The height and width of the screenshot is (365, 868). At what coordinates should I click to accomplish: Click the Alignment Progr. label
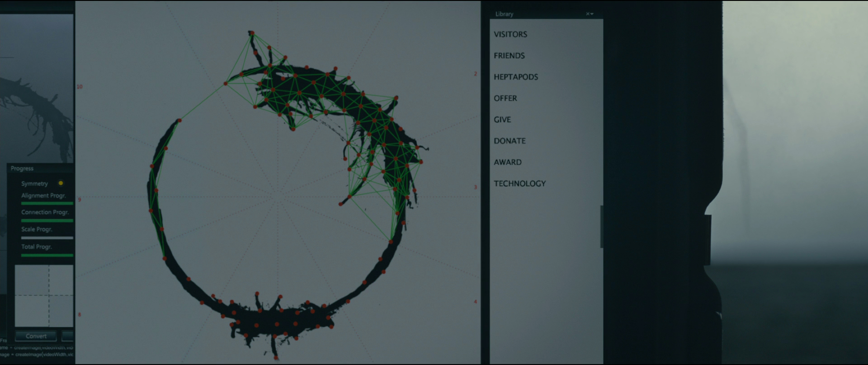coord(43,196)
